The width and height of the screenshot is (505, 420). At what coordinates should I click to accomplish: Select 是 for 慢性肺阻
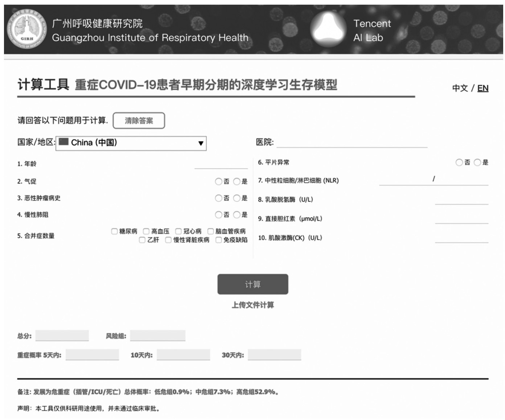(237, 215)
